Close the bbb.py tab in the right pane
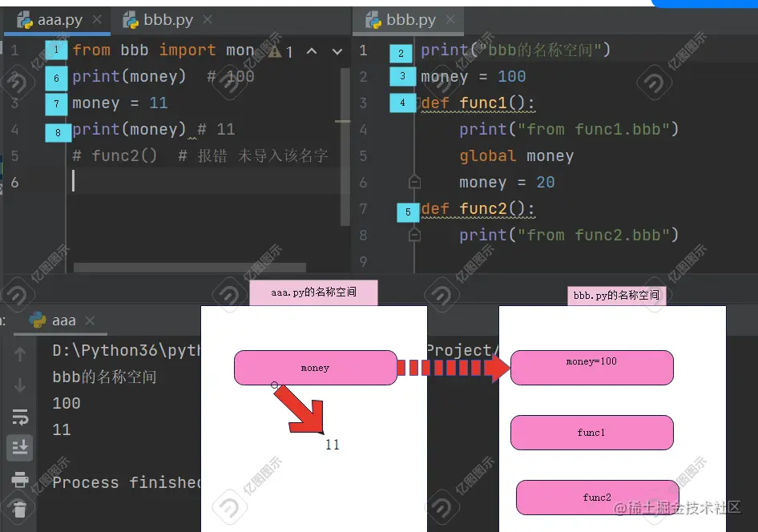 click(450, 19)
